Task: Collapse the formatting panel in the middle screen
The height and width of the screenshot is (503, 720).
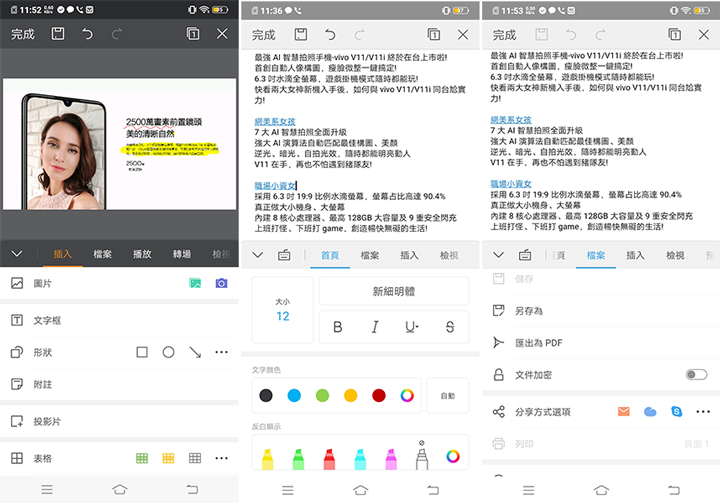Action: coord(258,255)
